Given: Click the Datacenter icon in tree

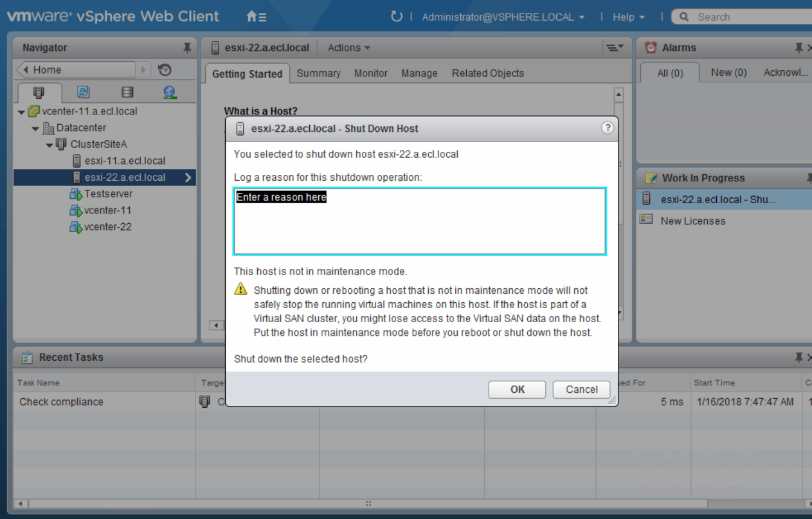Looking at the screenshot, I should (x=48, y=128).
